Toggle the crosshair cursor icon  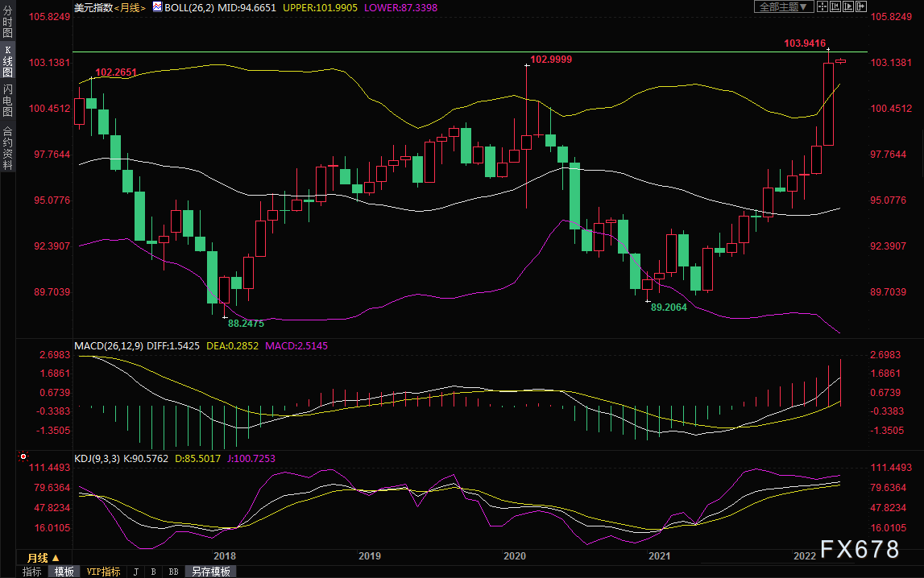(822, 6)
